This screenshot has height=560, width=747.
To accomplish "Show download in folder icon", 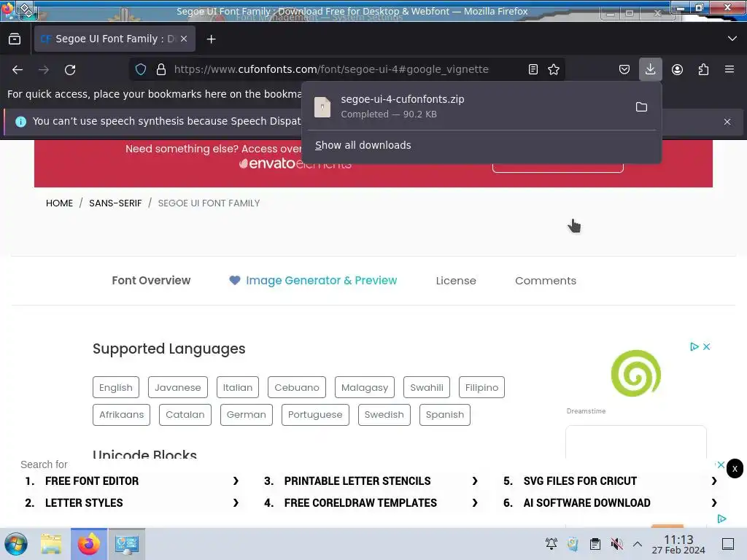I will [x=641, y=106].
